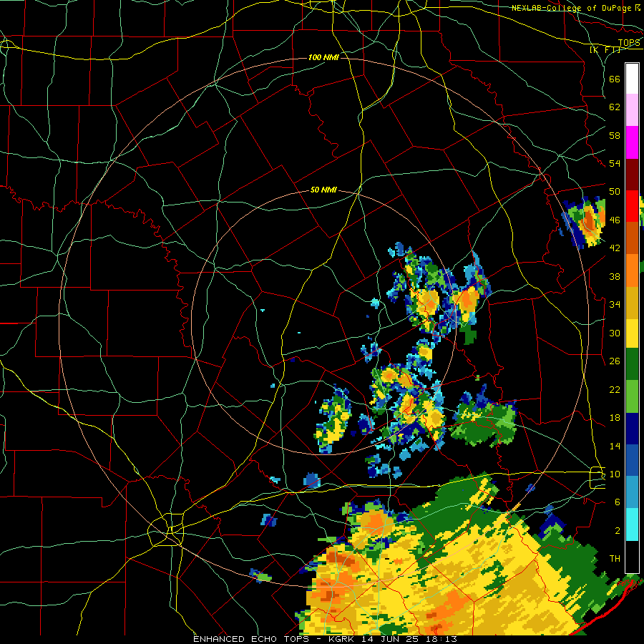The image size is (644, 644).
Task: Click the "30" legend value
Action: (x=615, y=333)
